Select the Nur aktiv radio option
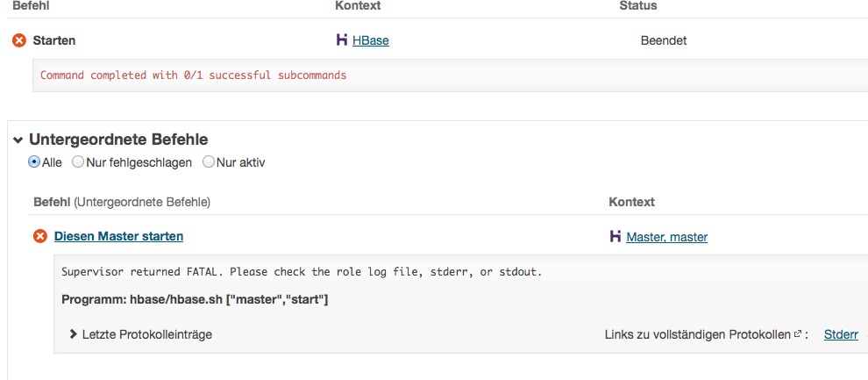 click(209, 162)
